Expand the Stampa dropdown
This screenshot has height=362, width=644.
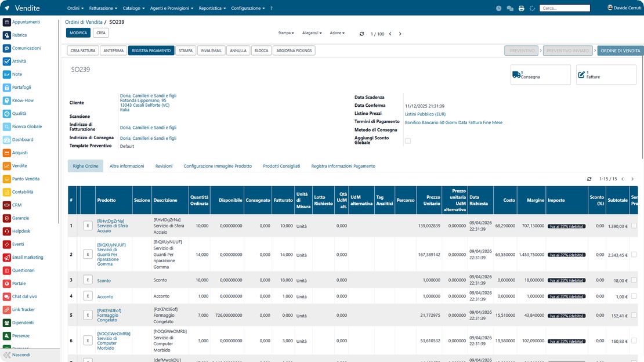click(286, 33)
